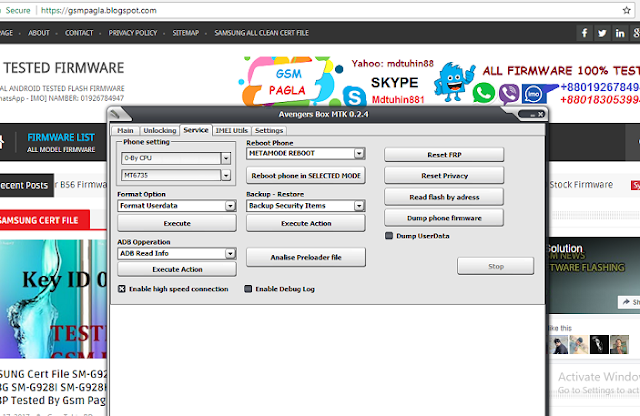The image size is (640, 416).
Task: Open the SITEMAP menu link
Action: (x=186, y=33)
